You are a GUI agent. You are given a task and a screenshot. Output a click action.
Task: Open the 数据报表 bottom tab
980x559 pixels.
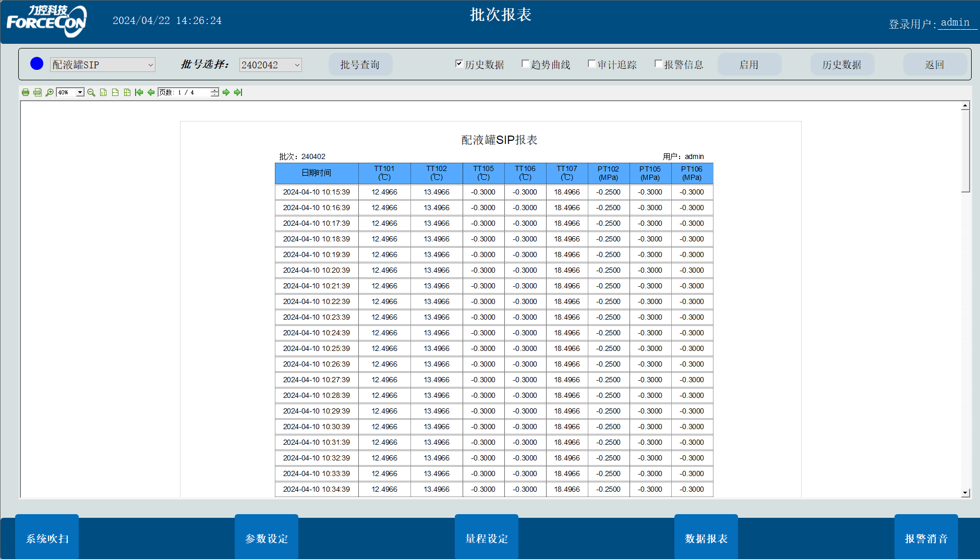[x=706, y=538]
